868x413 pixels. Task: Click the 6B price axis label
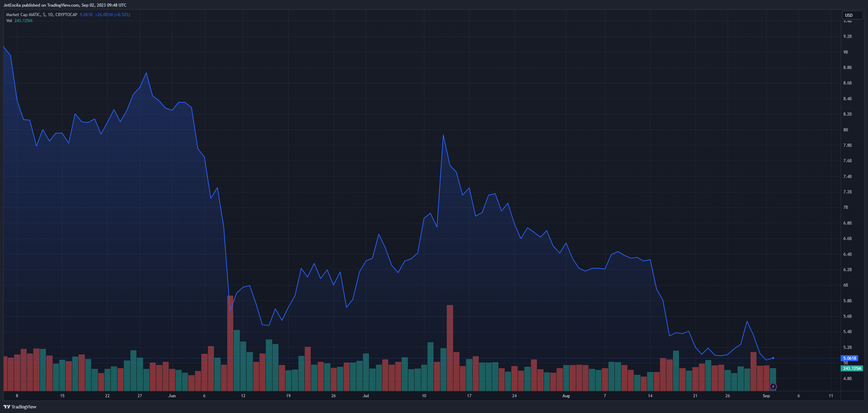click(x=846, y=285)
